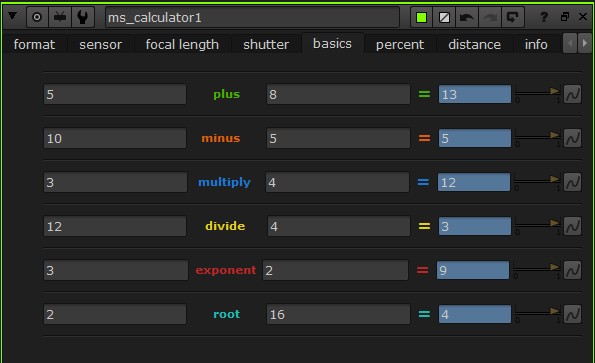Screen dimensions: 595x363
Task: Open the animation curve menu for minus row
Action: tap(572, 138)
